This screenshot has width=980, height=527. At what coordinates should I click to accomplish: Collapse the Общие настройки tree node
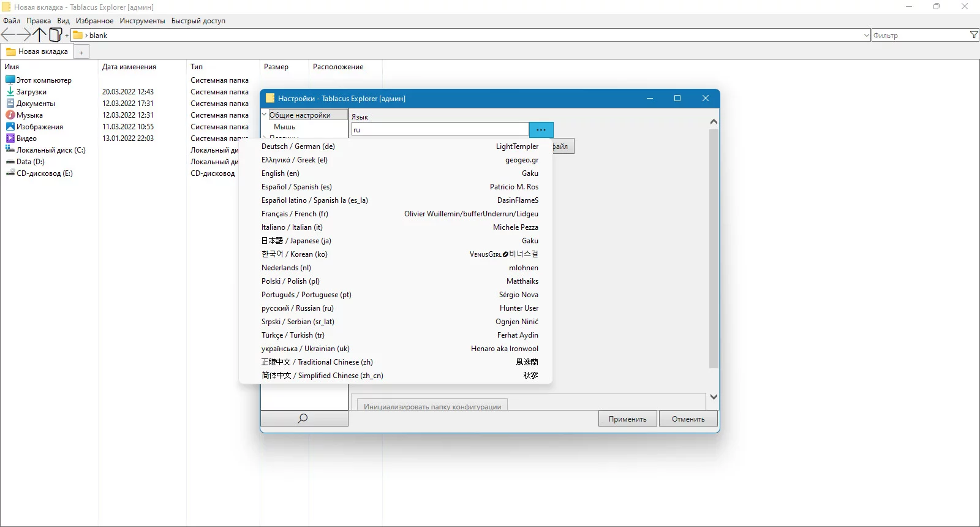265,115
